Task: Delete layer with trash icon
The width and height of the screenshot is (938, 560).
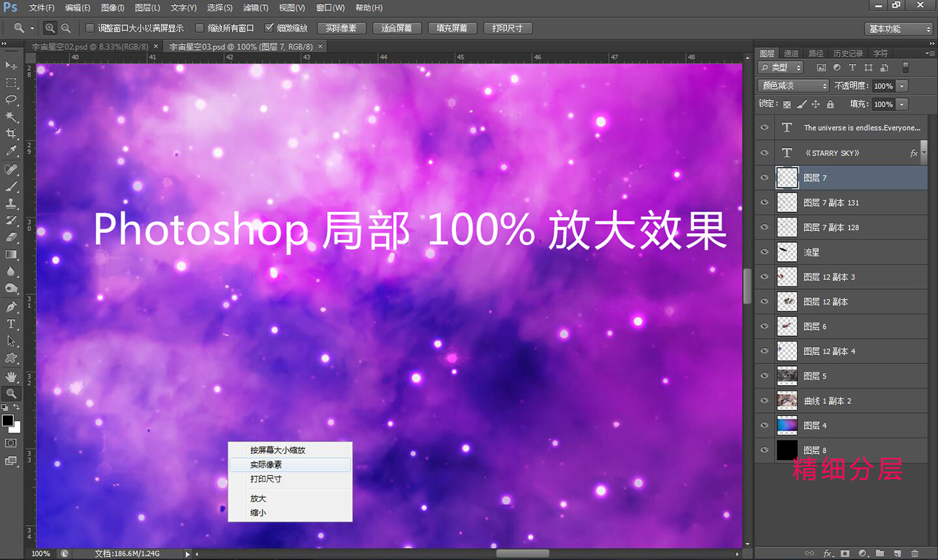Action: click(914, 554)
